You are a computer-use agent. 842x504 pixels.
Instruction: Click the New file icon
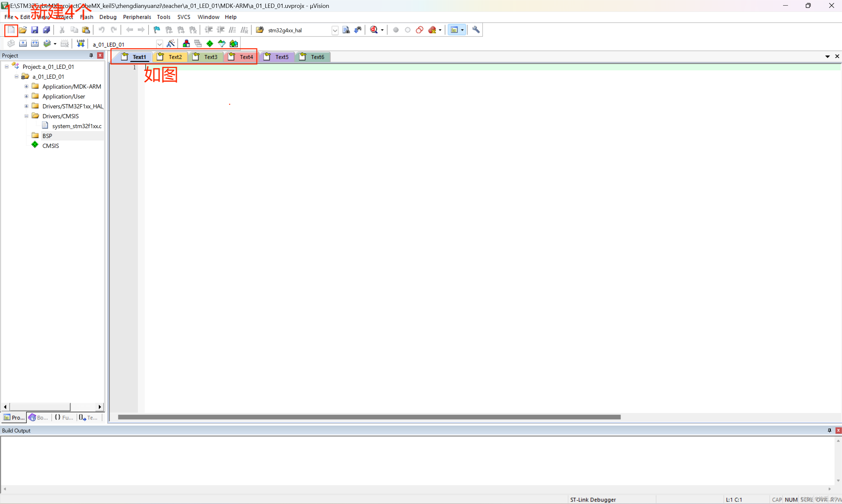[11, 30]
